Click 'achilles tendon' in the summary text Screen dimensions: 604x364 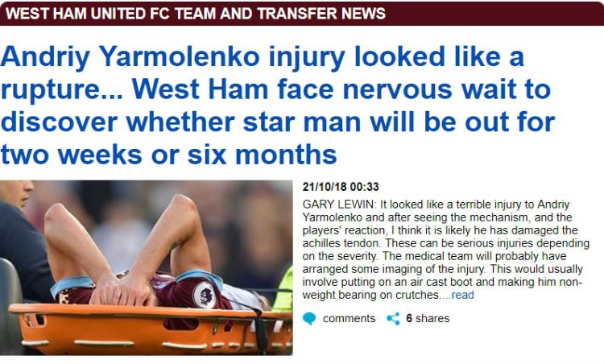click(x=341, y=243)
